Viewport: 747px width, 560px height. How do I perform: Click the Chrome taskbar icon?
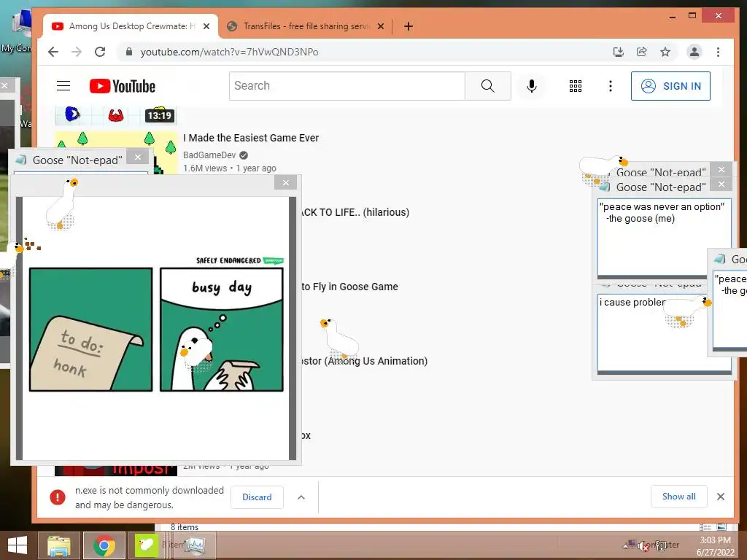pos(104,545)
